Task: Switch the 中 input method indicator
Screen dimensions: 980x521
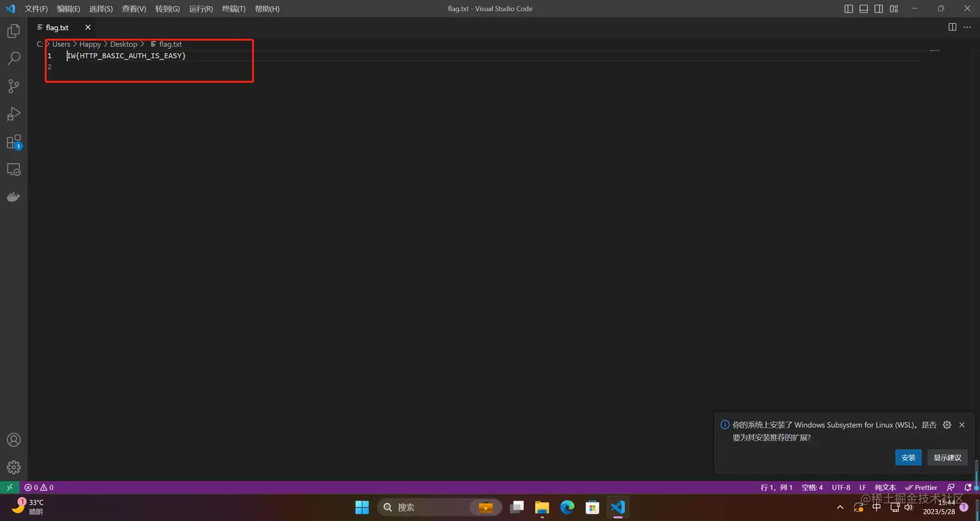Action: click(876, 507)
